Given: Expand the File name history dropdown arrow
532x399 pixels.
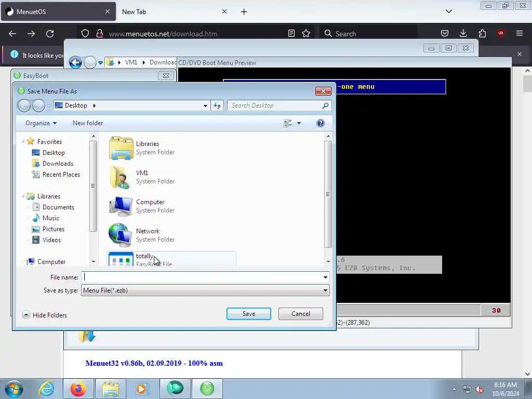Looking at the screenshot, I should tap(325, 277).
